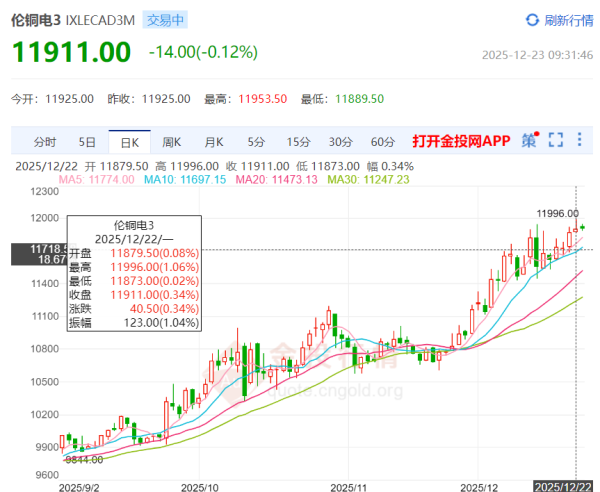The width and height of the screenshot is (600, 492).
Task: Click the 刷新行情 text link
Action: point(569,20)
